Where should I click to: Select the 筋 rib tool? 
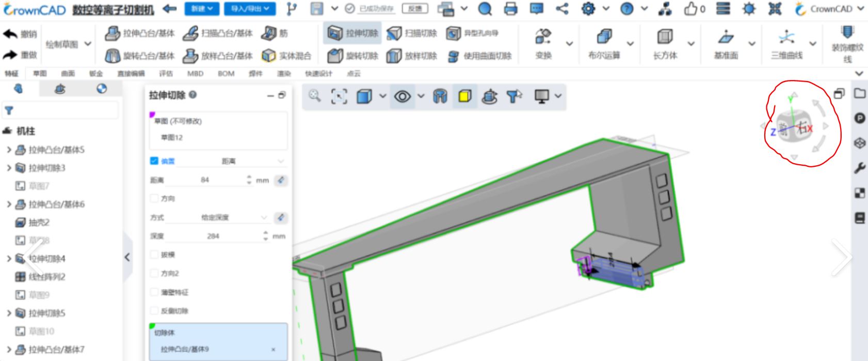coord(275,34)
